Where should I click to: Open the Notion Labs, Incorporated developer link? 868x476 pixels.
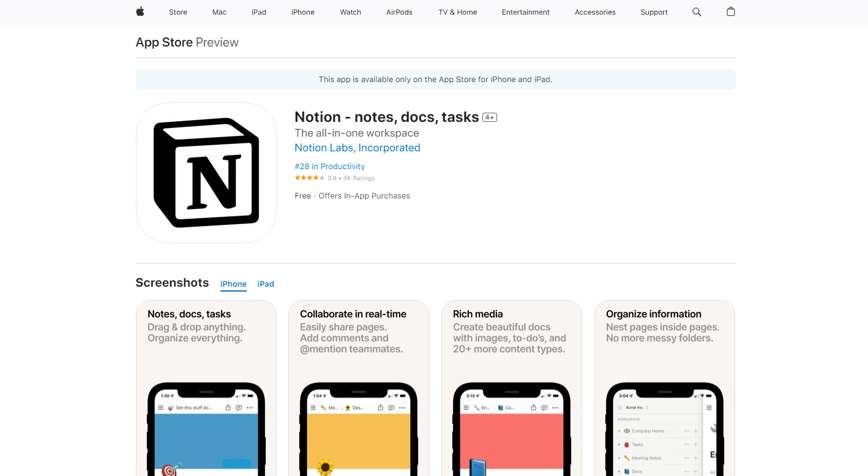coord(357,148)
